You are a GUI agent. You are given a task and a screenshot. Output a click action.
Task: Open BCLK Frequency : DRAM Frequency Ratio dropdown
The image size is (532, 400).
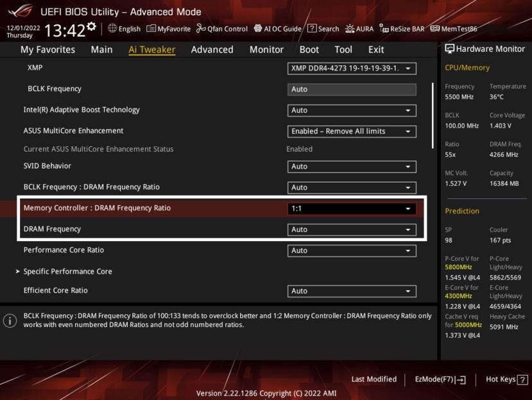point(352,188)
